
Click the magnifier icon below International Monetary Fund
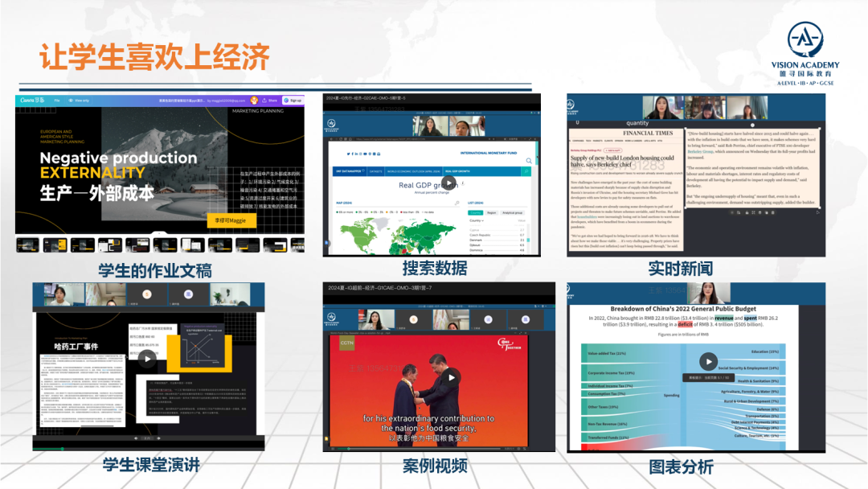pos(529,161)
